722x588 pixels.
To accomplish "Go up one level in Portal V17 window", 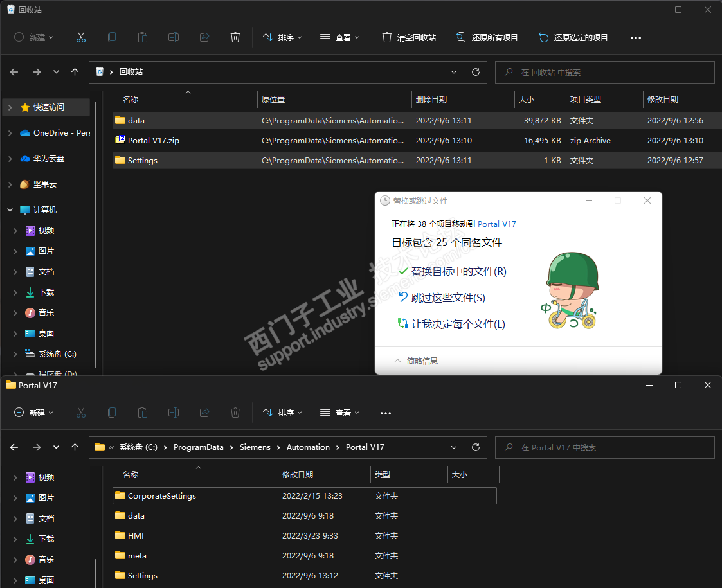I will 75,447.
